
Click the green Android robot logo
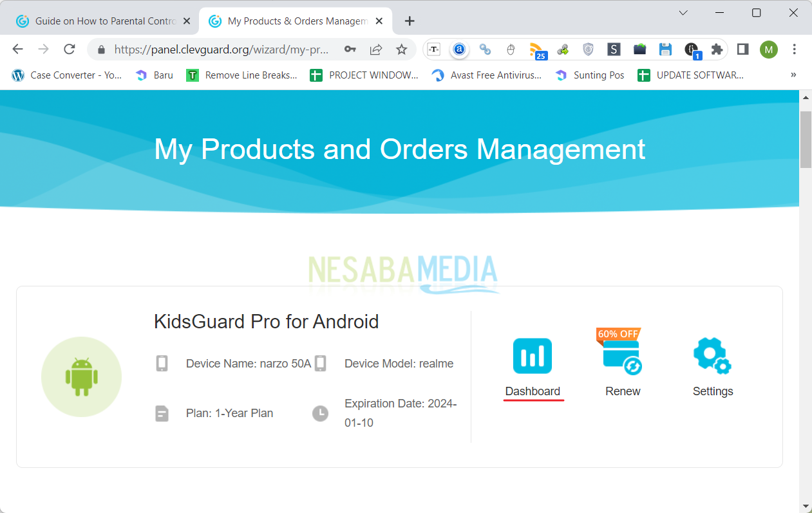tap(81, 377)
